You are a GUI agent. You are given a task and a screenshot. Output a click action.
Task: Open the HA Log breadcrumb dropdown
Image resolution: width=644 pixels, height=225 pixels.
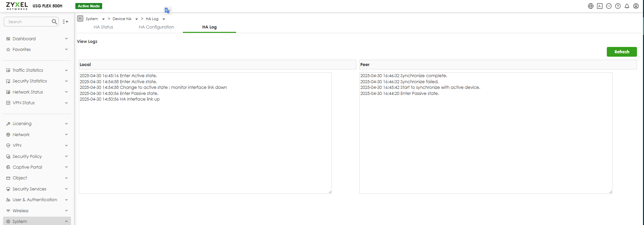click(164, 19)
